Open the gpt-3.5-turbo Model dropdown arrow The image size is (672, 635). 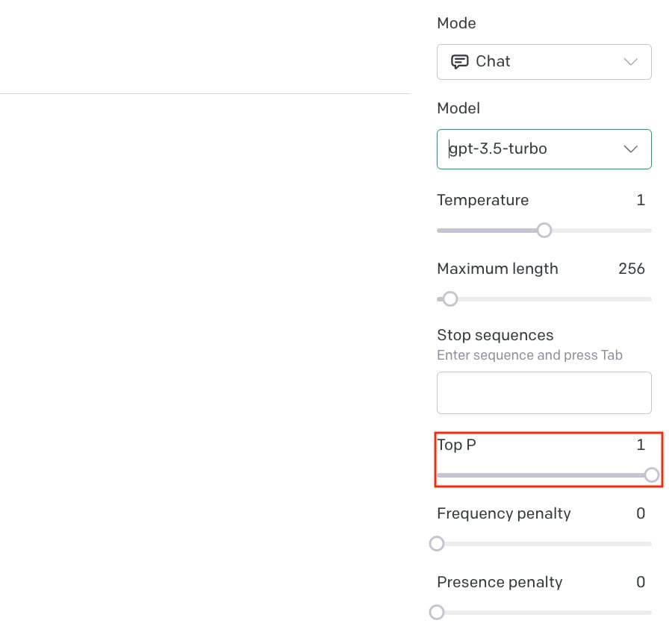630,149
